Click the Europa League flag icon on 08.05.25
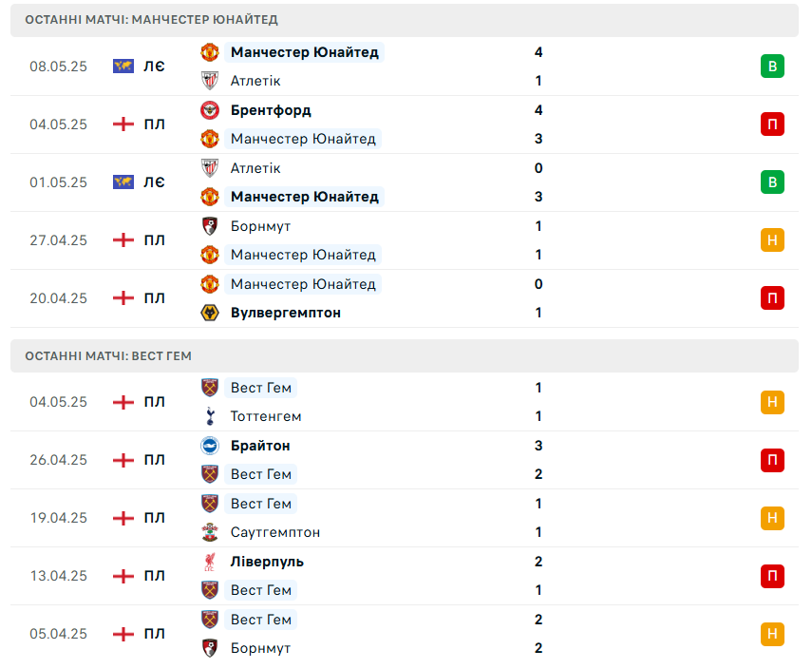 pos(123,67)
